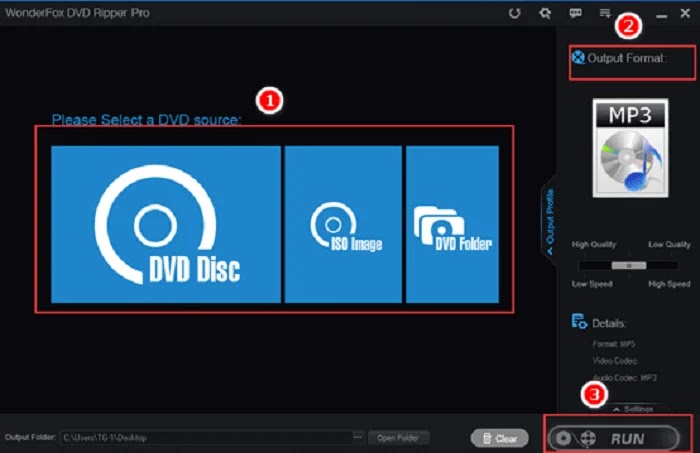Start ripping with RUN button
The width and height of the screenshot is (700, 453).
click(614, 438)
